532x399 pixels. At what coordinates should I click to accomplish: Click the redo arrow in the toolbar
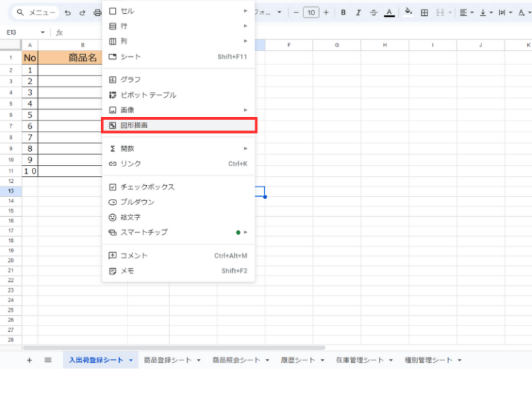tap(82, 12)
